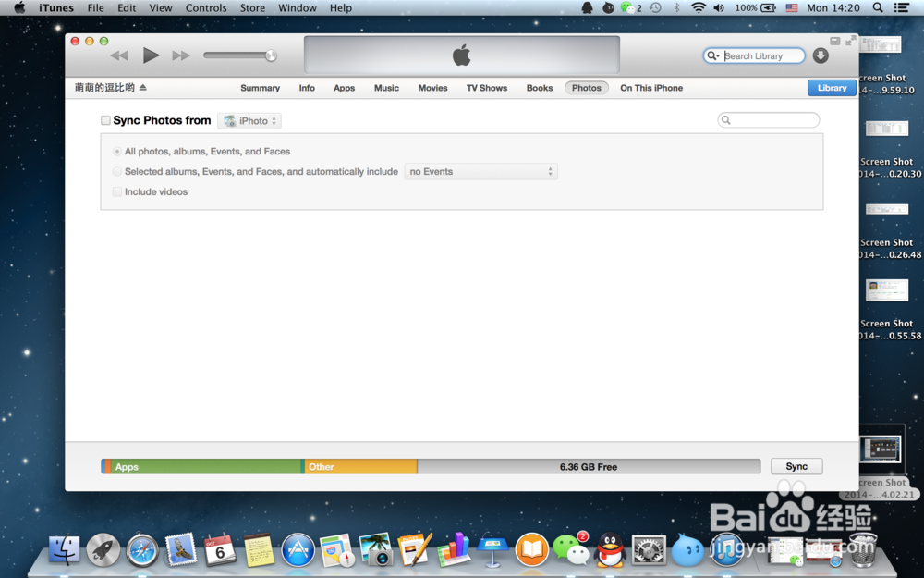This screenshot has width=924, height=578.
Task: Open the Controls menu
Action: click(x=206, y=7)
